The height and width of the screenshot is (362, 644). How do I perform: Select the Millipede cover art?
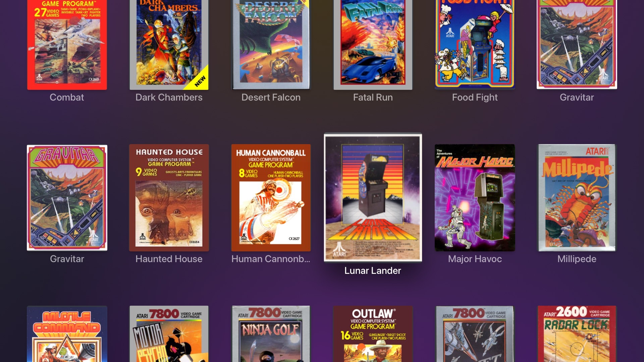pos(577,198)
